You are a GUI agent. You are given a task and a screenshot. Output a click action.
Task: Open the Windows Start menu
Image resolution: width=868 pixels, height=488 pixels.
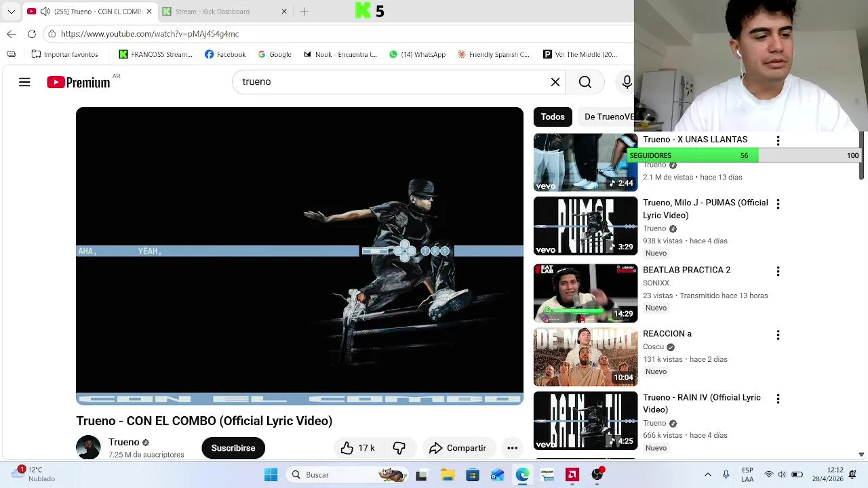271,474
